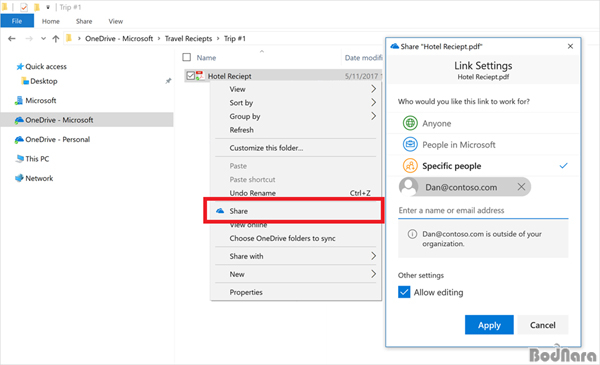
Task: Click the Apply button
Action: (x=489, y=325)
